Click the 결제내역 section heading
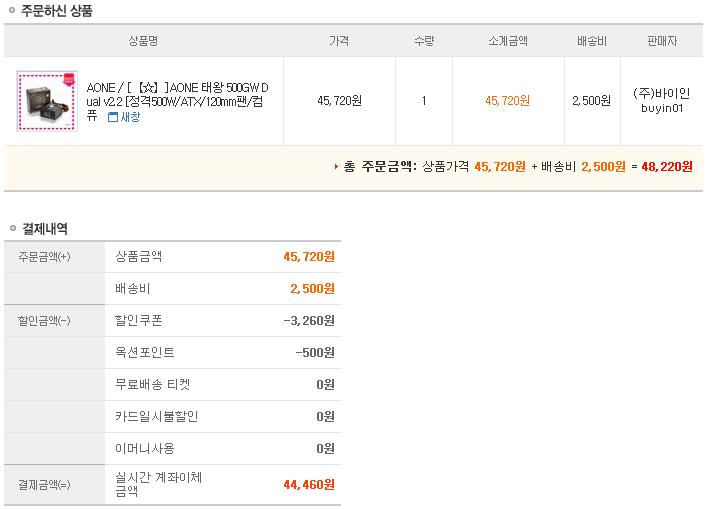 click(45, 229)
